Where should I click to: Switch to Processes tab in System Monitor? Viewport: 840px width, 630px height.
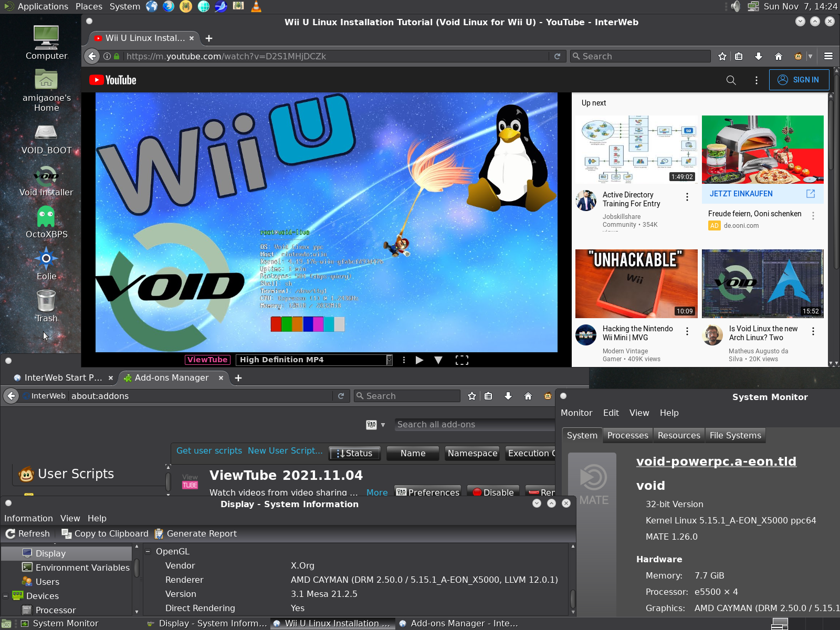pyautogui.click(x=628, y=435)
